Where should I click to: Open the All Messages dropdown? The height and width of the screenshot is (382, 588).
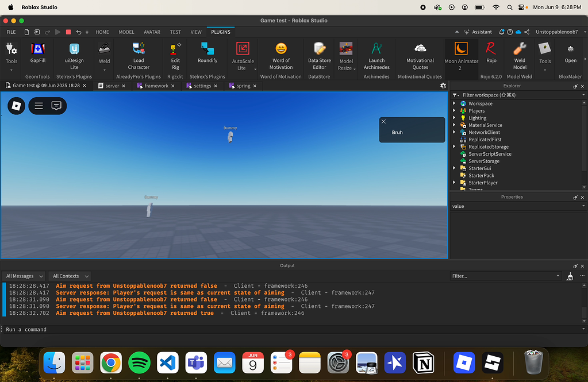tap(24, 276)
